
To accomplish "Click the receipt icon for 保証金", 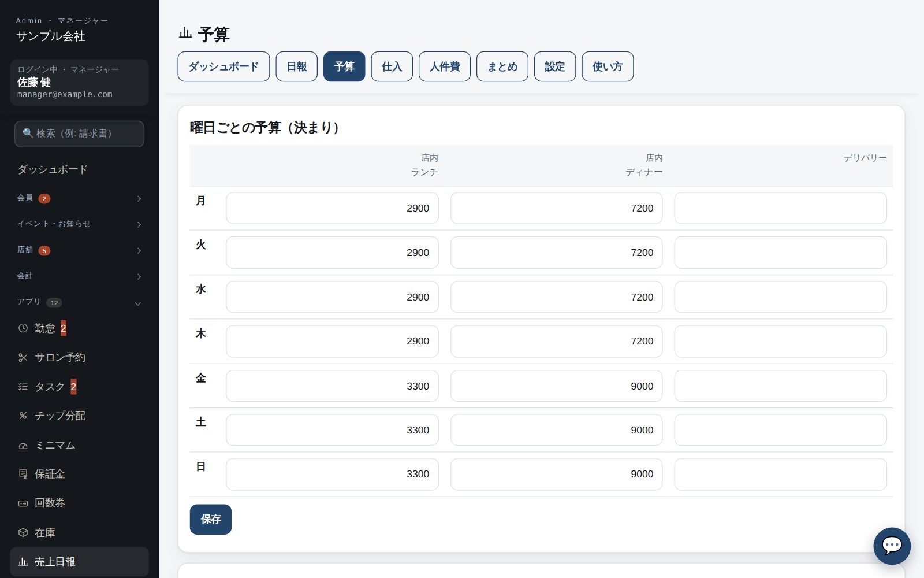I will coord(23,474).
